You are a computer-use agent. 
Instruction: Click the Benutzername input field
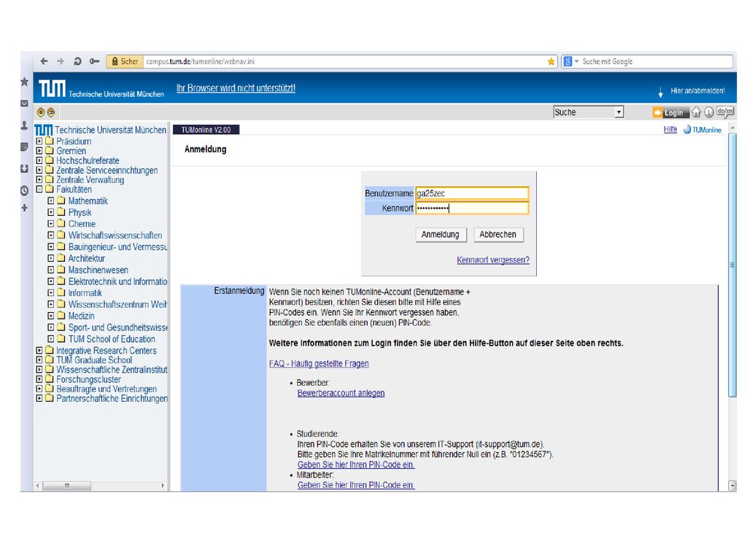coord(472,193)
